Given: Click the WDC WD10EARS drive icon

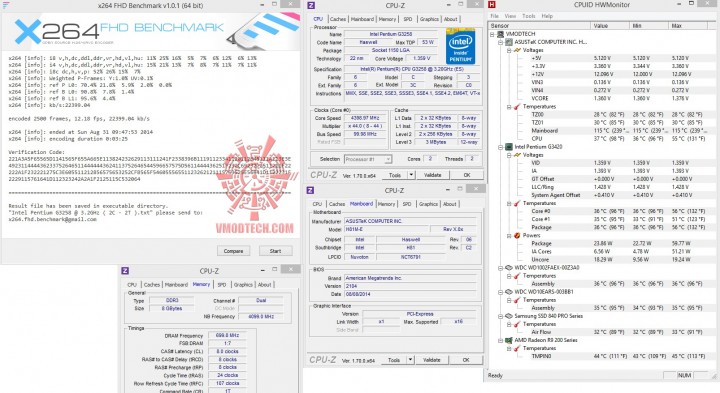Looking at the screenshot, I should click(509, 292).
